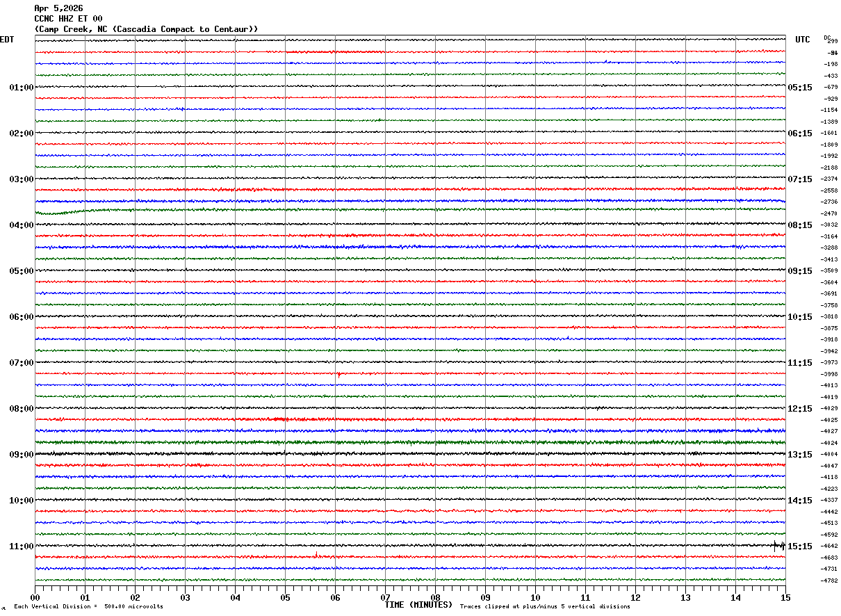Screen dimensions: 841x616
Task: Click the red spike on the 07:00 hour trace
Action: pos(338,375)
